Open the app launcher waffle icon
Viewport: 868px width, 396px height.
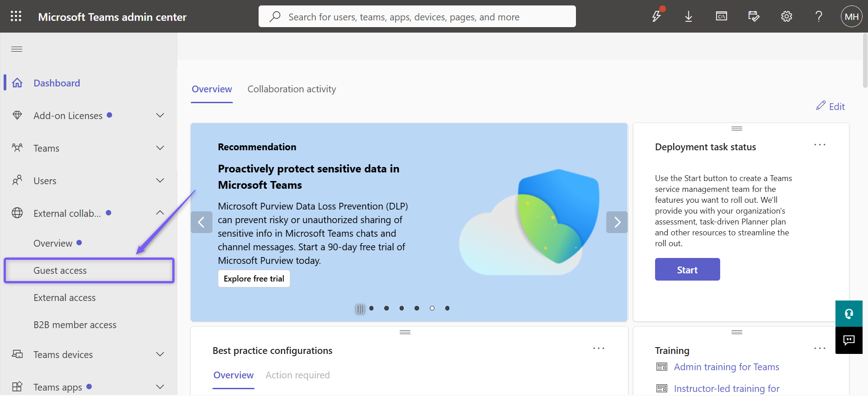point(16,16)
